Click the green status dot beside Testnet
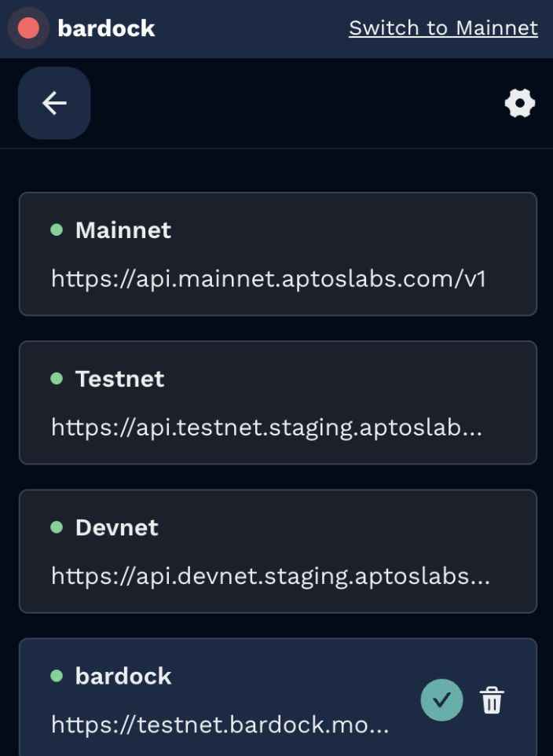 (x=57, y=379)
